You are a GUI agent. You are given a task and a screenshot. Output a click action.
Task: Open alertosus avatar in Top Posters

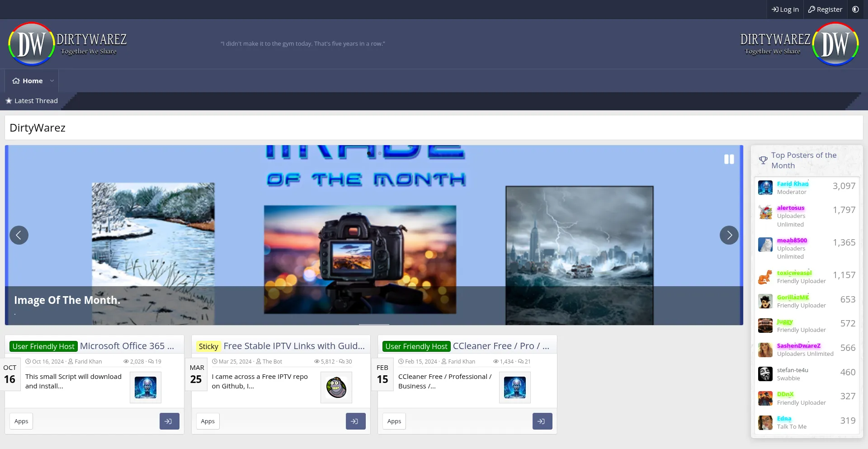pos(765,212)
